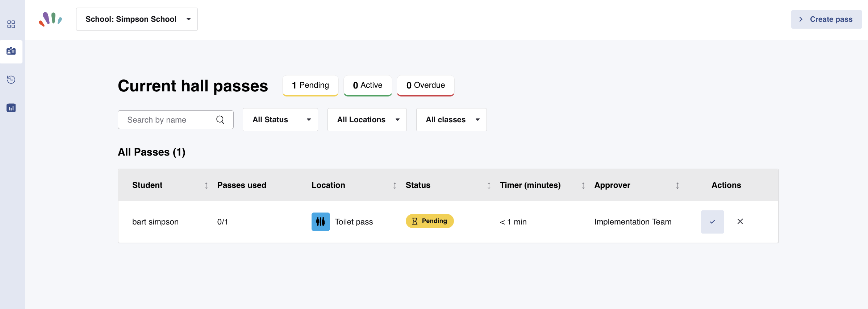This screenshot has height=309, width=868.
Task: Open the reports bar chart sidebar icon
Action: click(x=11, y=108)
